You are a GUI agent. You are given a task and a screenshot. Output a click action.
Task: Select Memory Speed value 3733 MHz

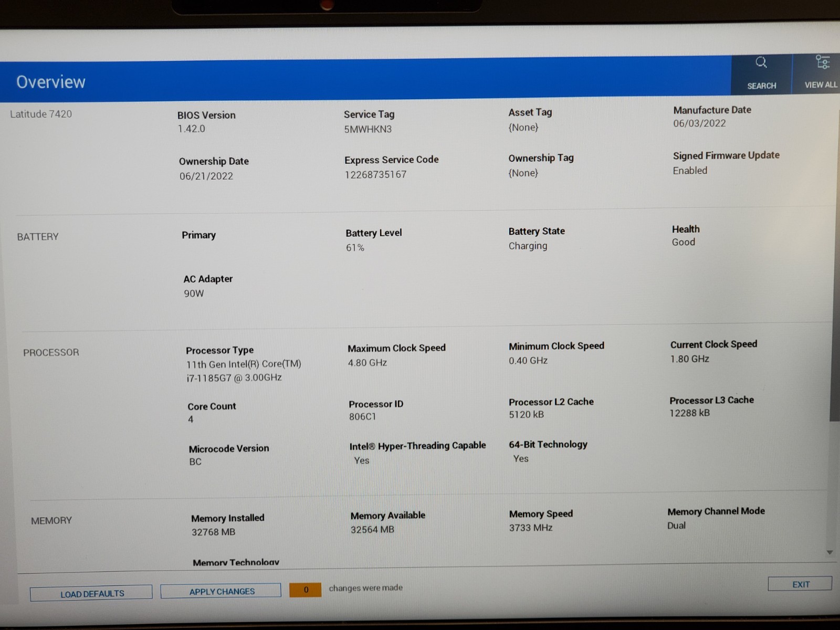click(x=531, y=528)
